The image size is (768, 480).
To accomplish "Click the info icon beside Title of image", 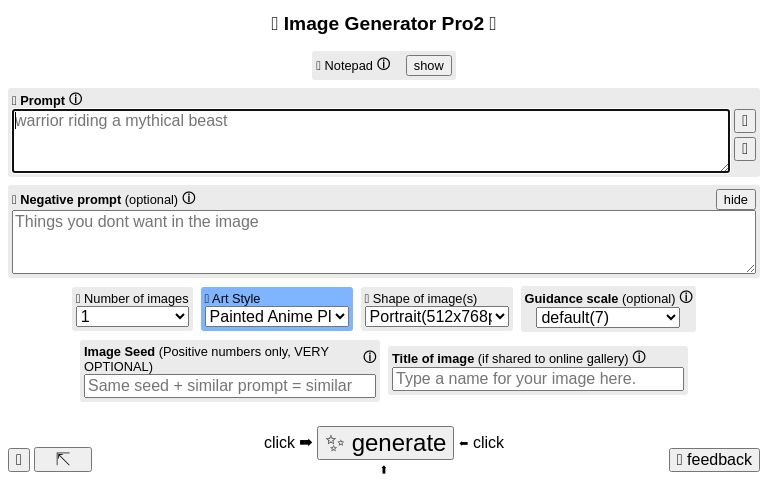I will tap(639, 357).
